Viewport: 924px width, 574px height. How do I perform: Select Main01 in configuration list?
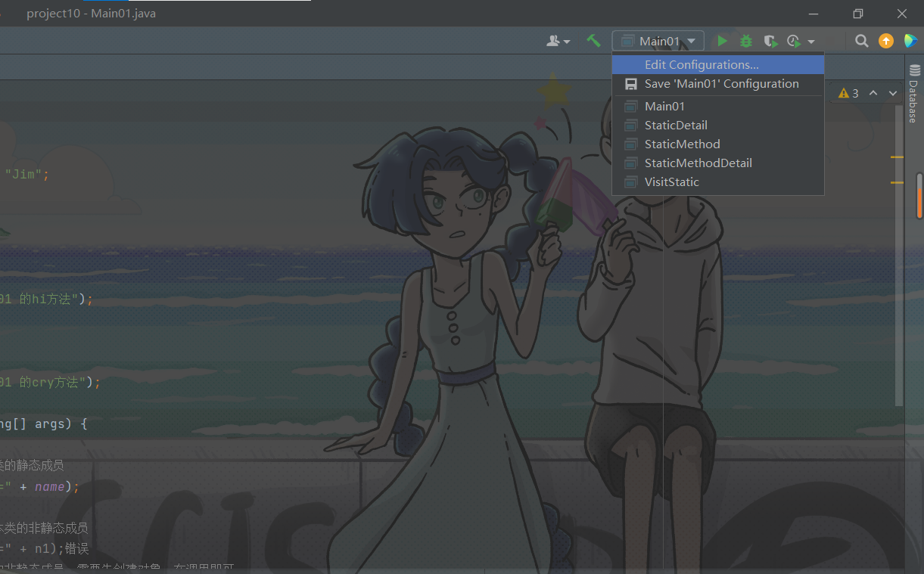(717, 106)
